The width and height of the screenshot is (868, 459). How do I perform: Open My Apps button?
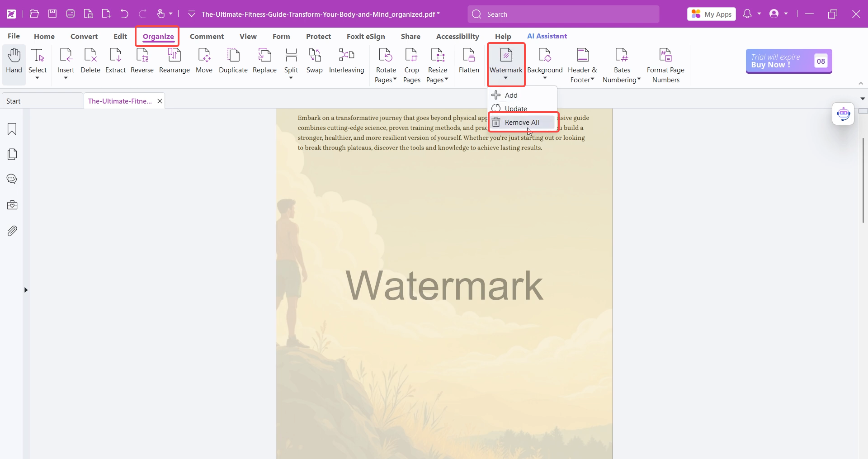pos(712,14)
